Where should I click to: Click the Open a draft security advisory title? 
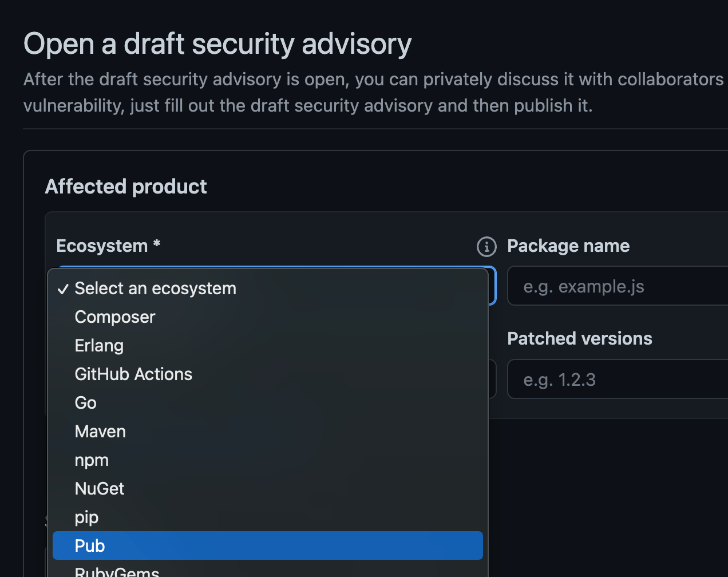click(217, 44)
